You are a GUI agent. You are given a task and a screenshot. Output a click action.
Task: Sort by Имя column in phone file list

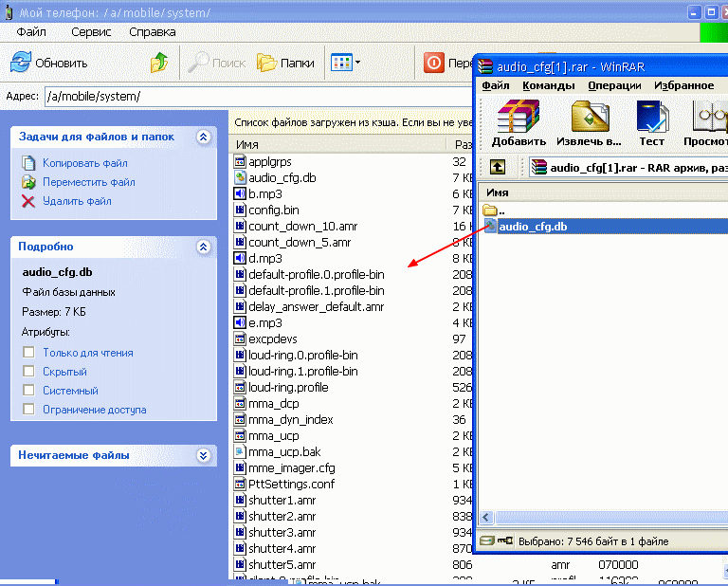point(338,145)
